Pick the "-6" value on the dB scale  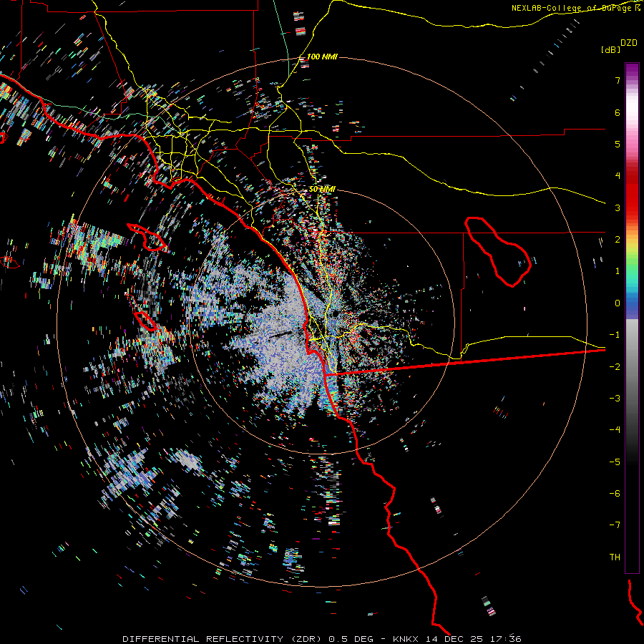[x=615, y=494]
